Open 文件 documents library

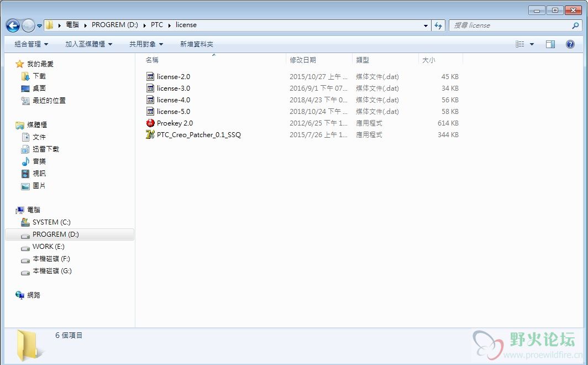coord(39,137)
